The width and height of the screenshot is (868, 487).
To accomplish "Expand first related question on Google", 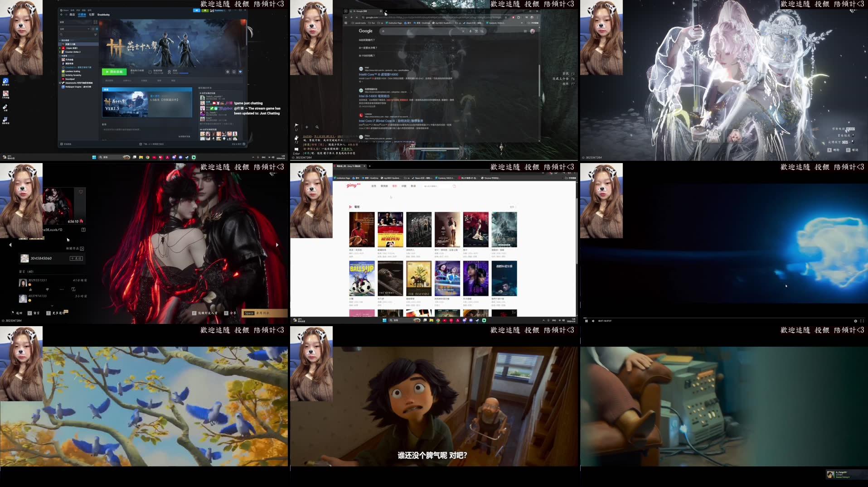I will click(x=452, y=40).
